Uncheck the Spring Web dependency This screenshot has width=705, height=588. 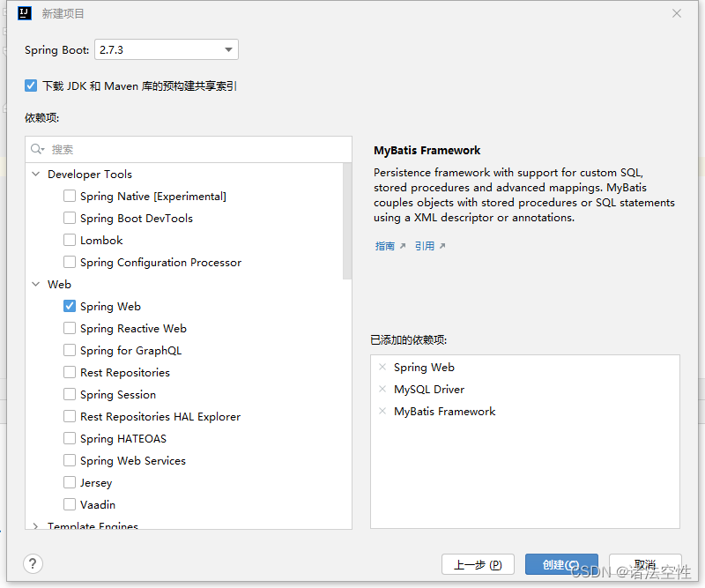coord(70,307)
